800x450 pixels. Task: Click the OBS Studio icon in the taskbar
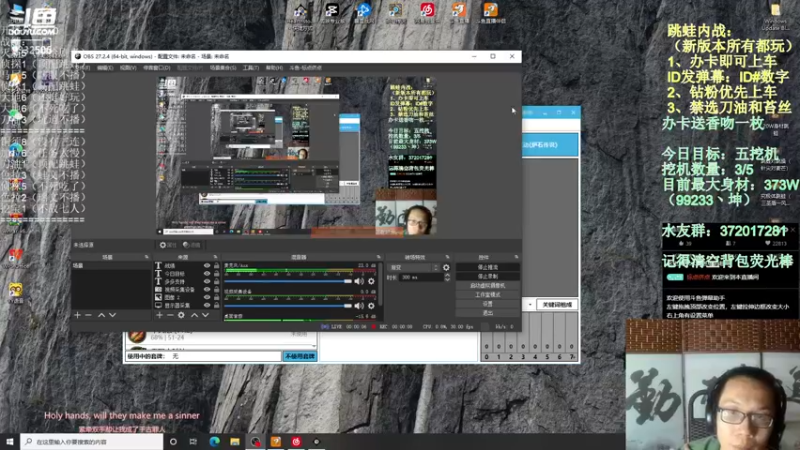click(256, 442)
